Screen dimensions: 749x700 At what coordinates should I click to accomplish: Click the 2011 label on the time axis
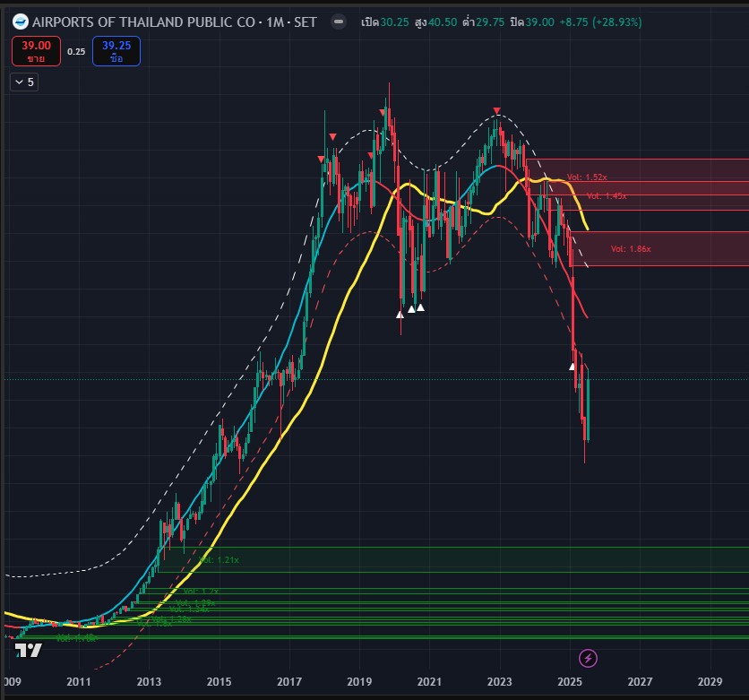(x=78, y=682)
